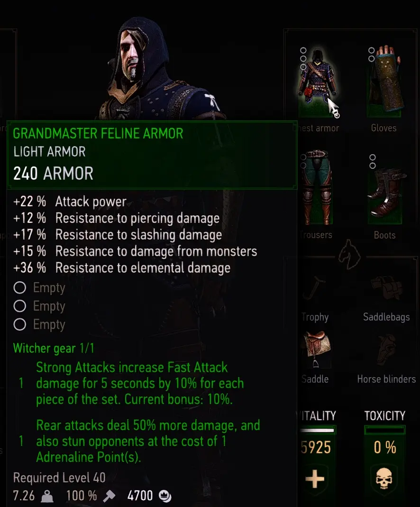Click the horse head emblem icon
Viewport: 420px width, 507px height.
point(349,255)
